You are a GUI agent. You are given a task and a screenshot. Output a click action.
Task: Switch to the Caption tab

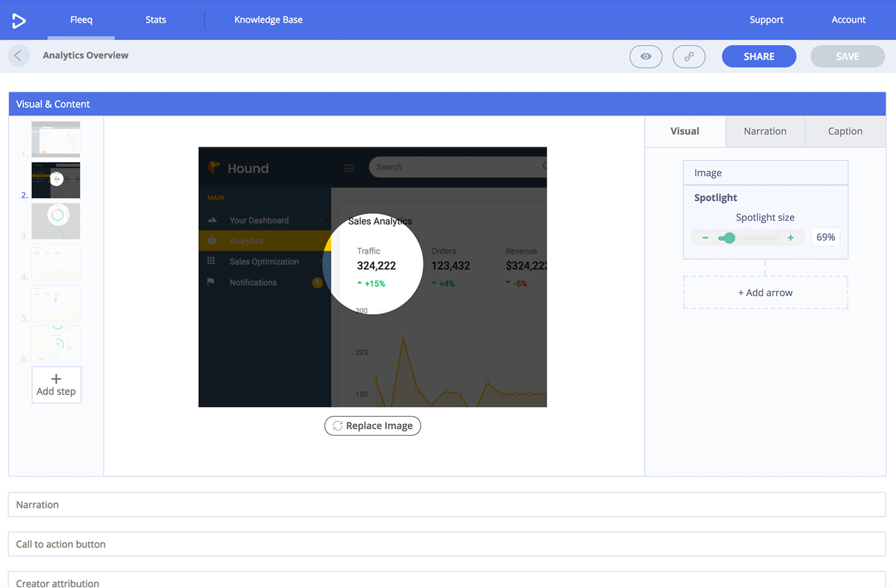(845, 132)
